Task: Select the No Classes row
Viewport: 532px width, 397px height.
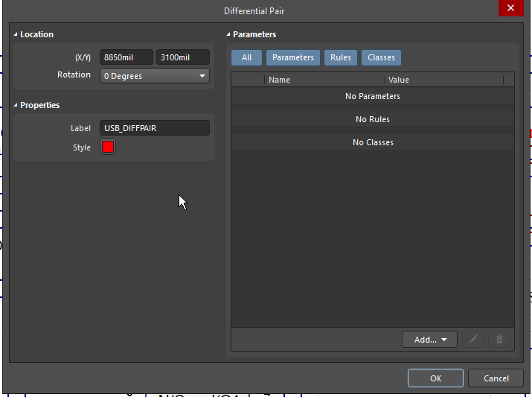Action: 373,142
